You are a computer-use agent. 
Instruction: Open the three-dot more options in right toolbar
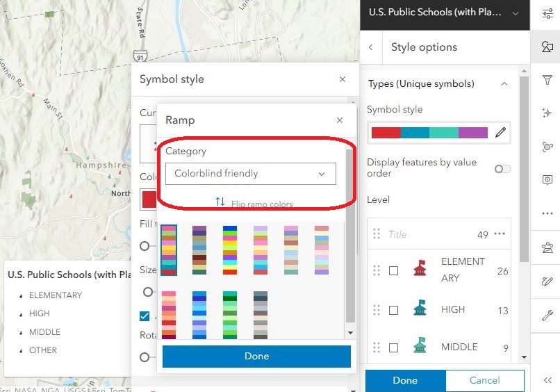pos(547,213)
